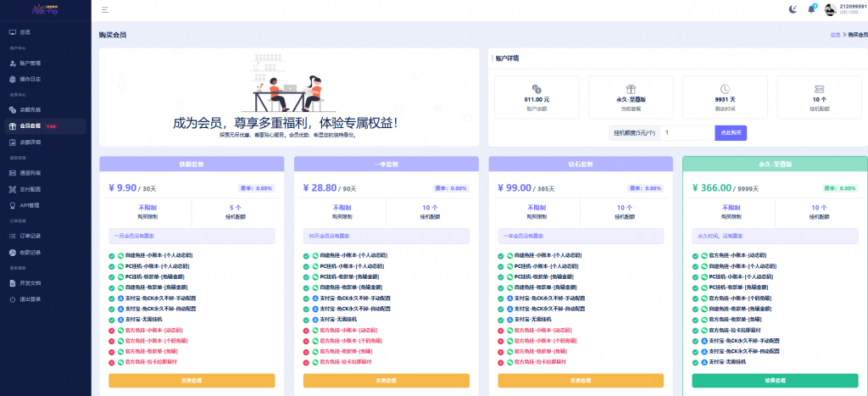
Task: Click the banner illustration of two people
Action: [288, 83]
